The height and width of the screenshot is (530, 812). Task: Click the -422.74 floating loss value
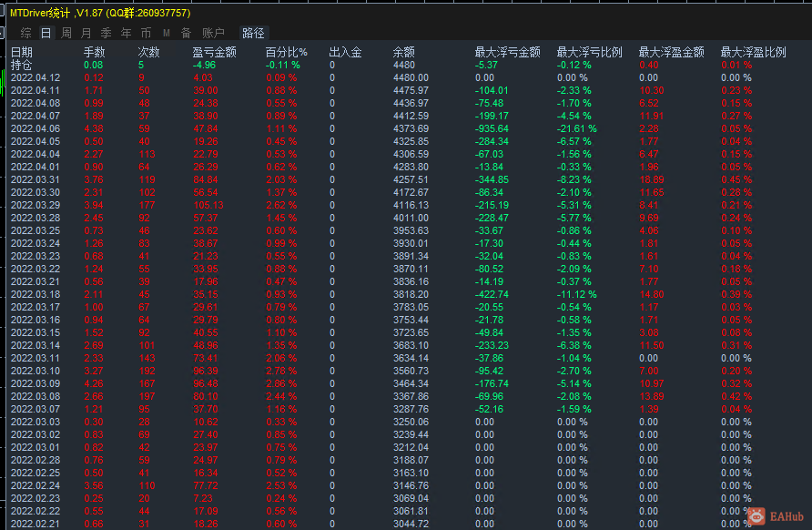click(492, 294)
